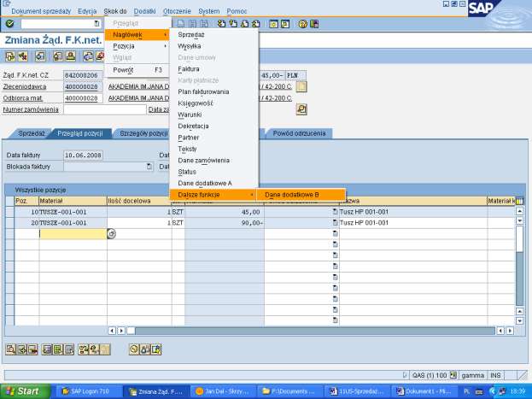Click the Numer zamówienia input field
Screen dimensions: 532x399
[104, 109]
